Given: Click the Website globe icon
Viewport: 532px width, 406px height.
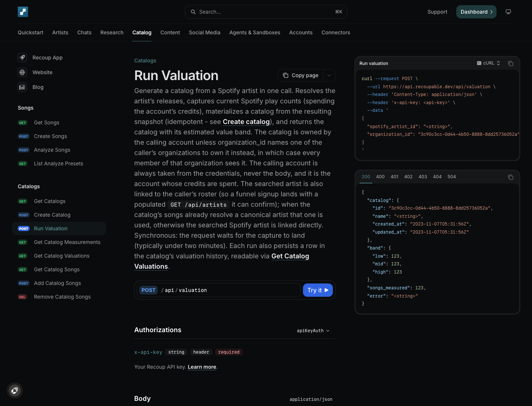Looking at the screenshot, I should coord(22,72).
